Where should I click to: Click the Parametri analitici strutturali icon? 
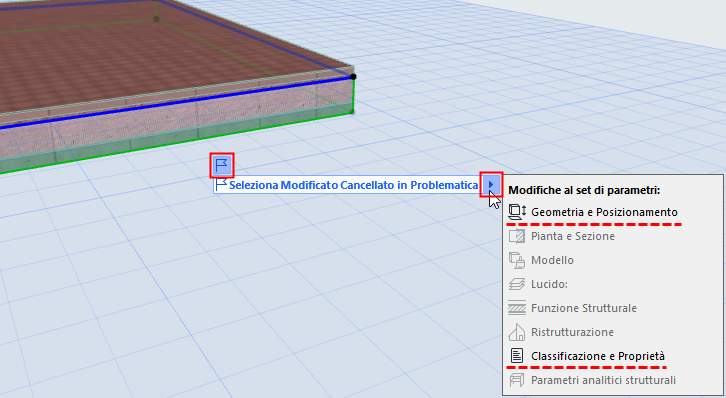[x=517, y=380]
